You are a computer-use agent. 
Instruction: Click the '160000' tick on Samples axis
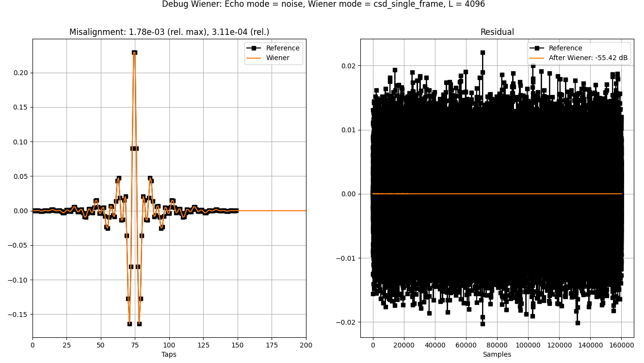621,345
